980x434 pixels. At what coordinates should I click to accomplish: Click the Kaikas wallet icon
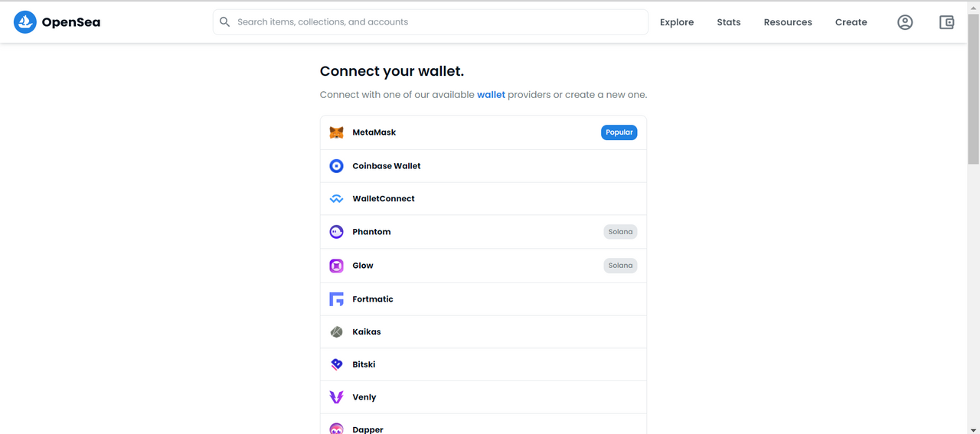(x=336, y=332)
